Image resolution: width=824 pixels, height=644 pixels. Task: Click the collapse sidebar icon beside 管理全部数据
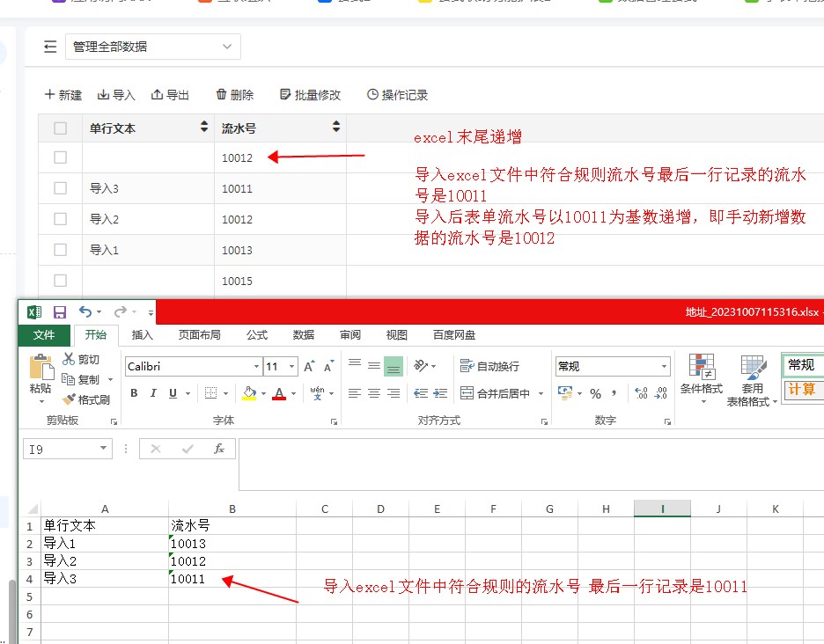[50, 48]
